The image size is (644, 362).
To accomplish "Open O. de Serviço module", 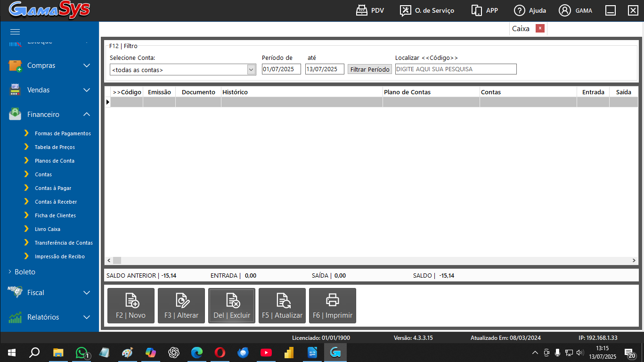I will point(427,10).
